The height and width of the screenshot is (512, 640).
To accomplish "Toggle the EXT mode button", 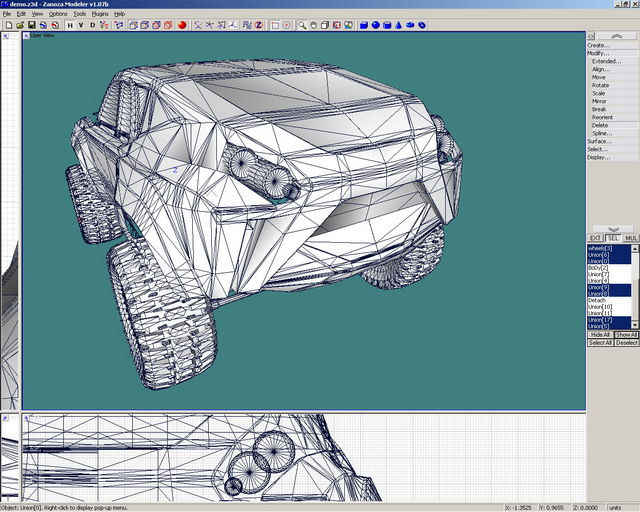I will [x=596, y=238].
